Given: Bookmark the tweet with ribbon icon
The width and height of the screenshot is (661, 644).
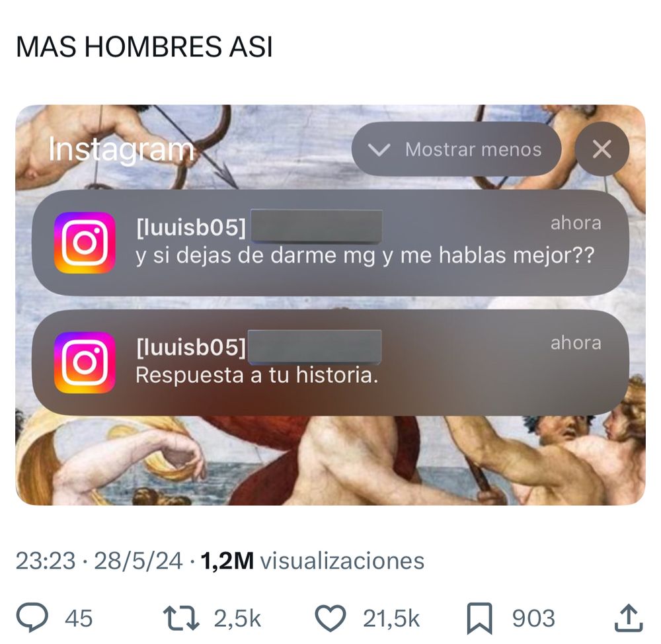Looking at the screenshot, I should pos(480,618).
